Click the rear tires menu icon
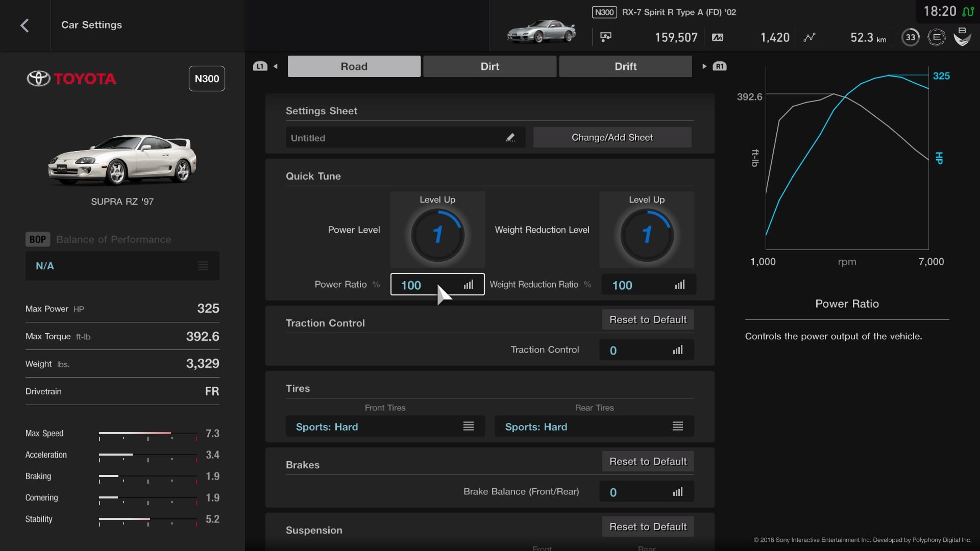 (x=677, y=426)
